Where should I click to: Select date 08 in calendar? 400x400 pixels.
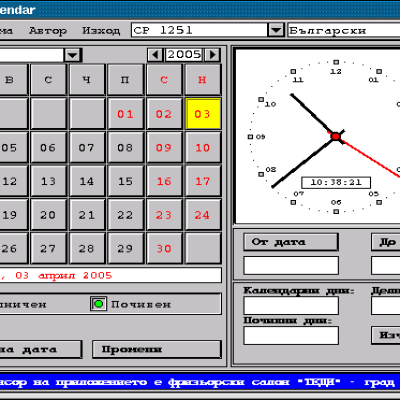pos(125,147)
